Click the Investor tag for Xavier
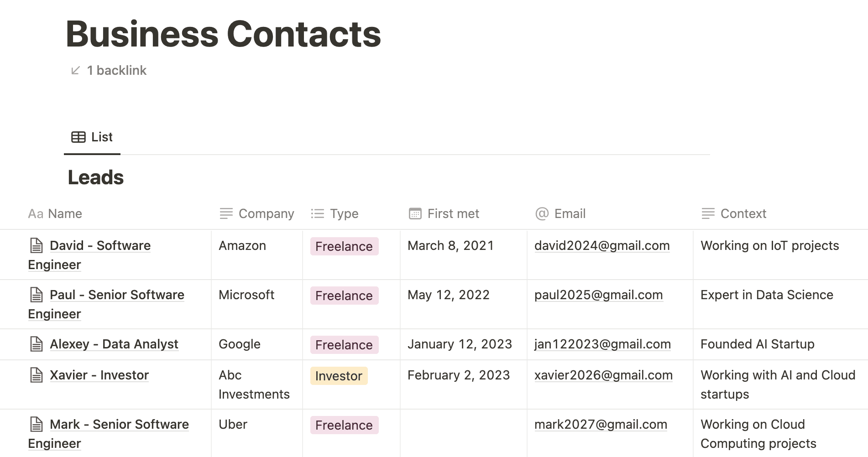 click(x=339, y=376)
